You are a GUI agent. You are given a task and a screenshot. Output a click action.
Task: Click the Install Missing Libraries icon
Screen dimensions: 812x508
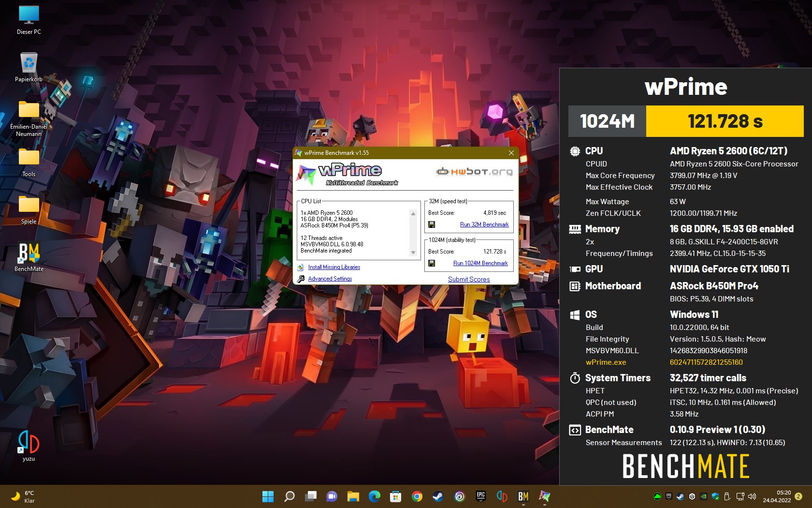[x=301, y=267]
